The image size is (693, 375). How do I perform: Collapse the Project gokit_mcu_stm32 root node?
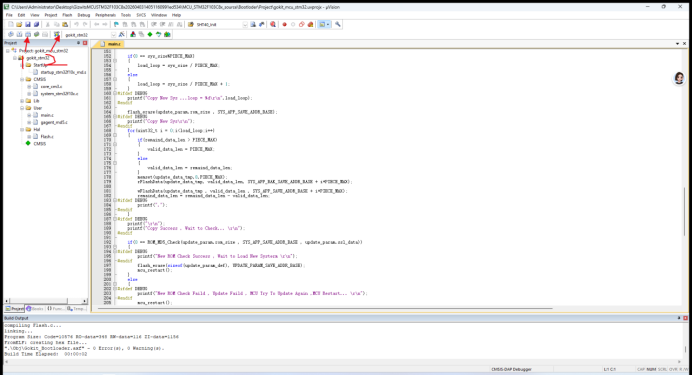coord(8,51)
